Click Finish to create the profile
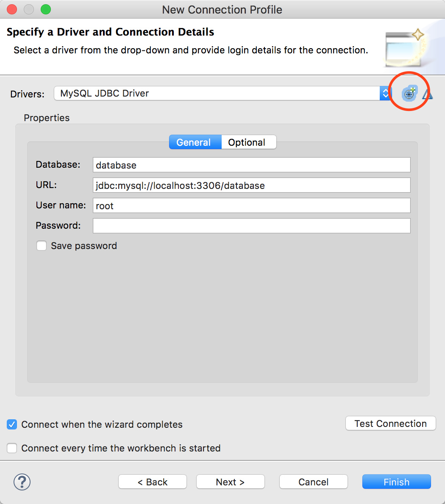 point(396,482)
